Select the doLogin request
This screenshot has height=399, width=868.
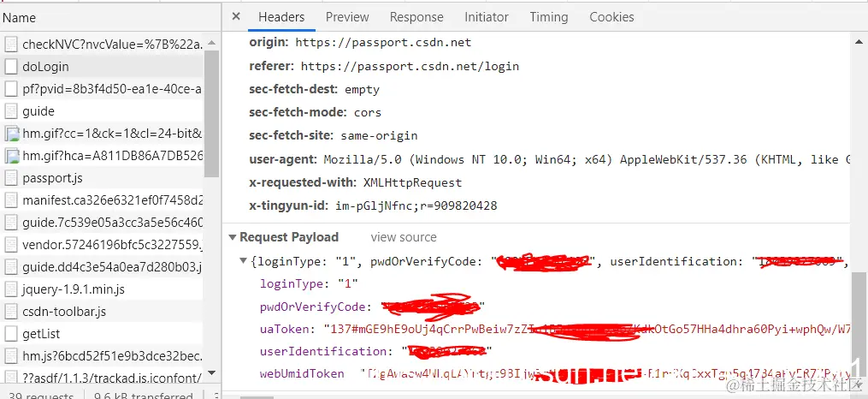[103, 67]
